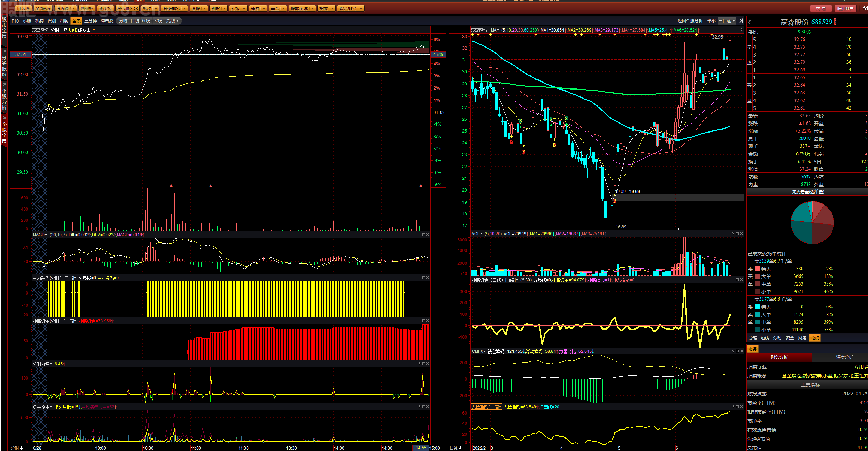Image resolution: width=868 pixels, height=451 pixels.
Task: Open the 期货 dropdown
Action: (x=218, y=8)
